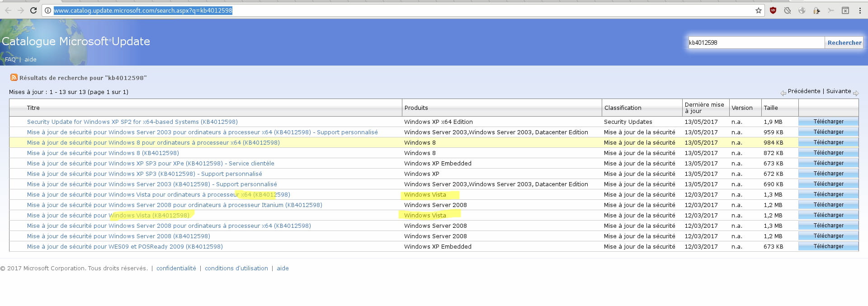Open Windows XP SP3 pour XPe update link
This screenshot has height=306, width=868.
point(151,163)
